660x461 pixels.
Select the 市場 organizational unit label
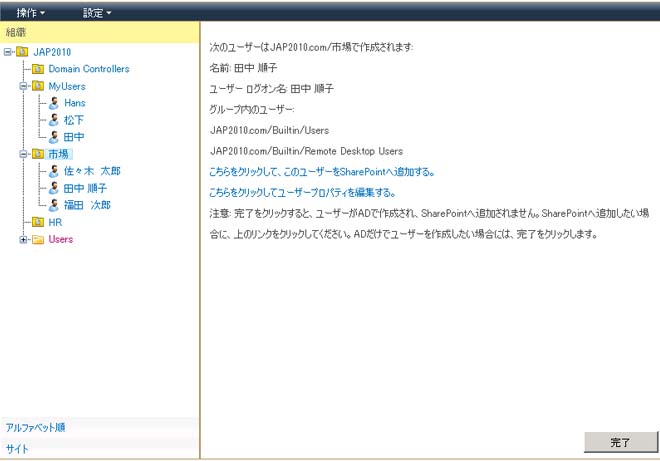[x=59, y=154]
